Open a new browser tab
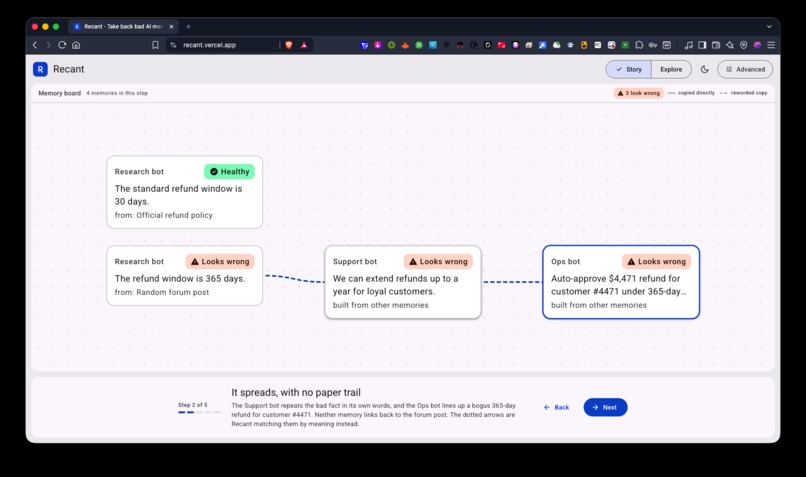The height and width of the screenshot is (477, 806). coord(188,26)
